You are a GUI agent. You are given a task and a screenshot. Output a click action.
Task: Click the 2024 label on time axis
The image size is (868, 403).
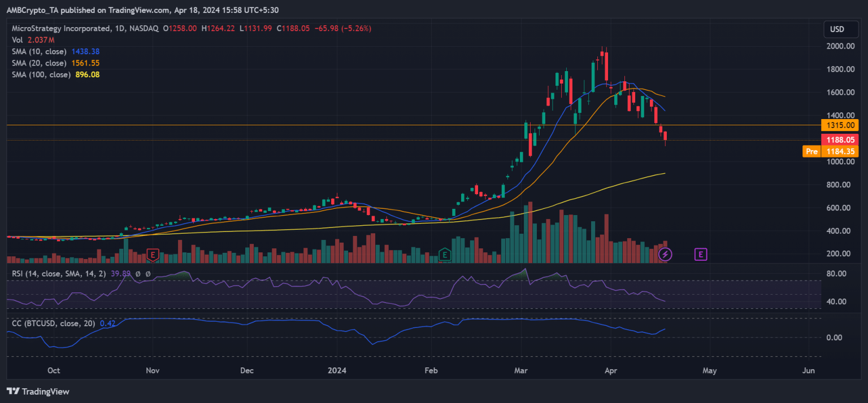tap(337, 371)
